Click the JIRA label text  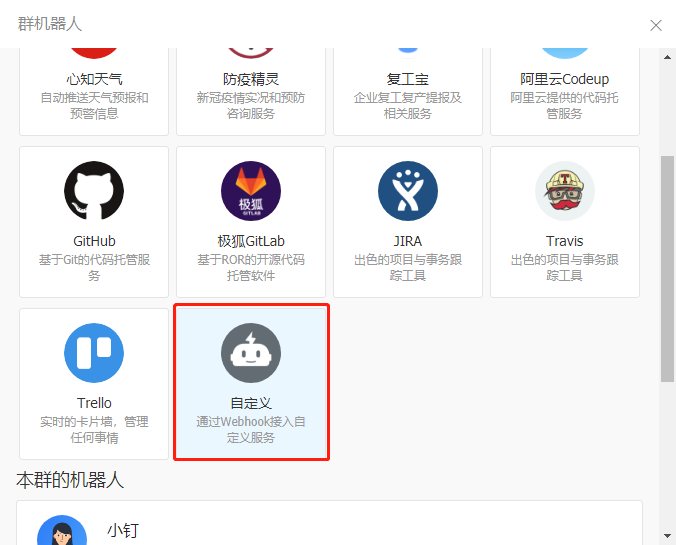point(408,241)
